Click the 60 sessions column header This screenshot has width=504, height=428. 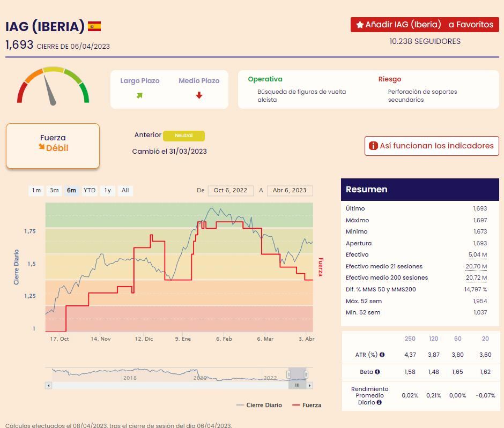click(458, 339)
